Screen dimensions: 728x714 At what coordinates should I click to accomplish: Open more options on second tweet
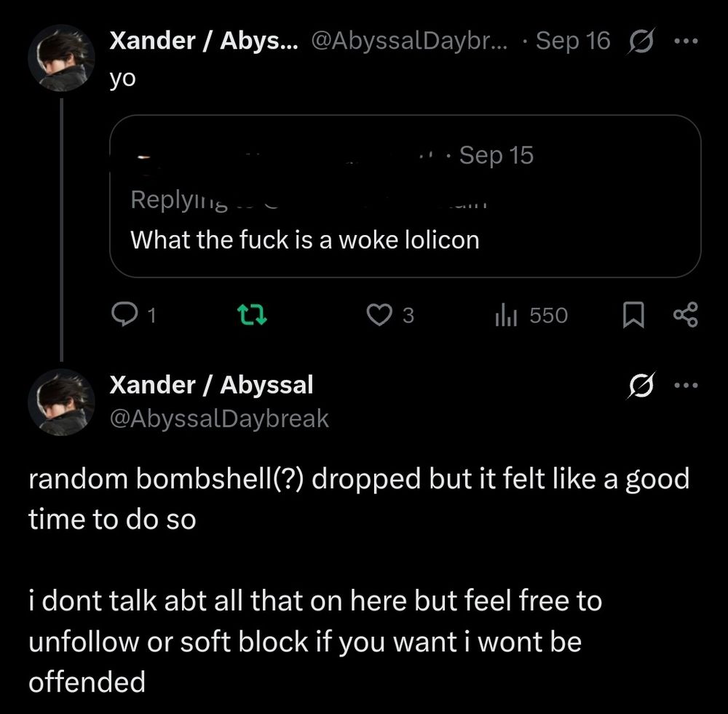(686, 385)
